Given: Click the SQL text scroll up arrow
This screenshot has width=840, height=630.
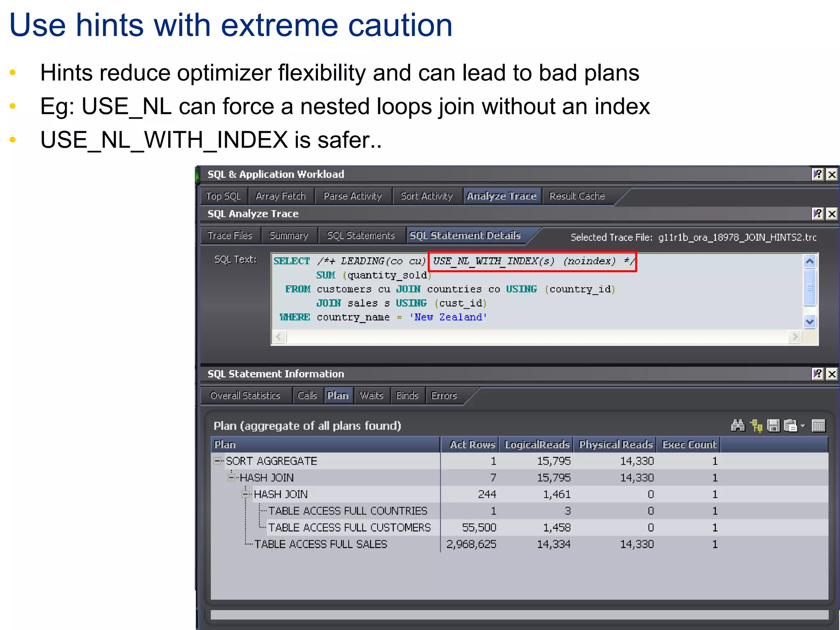Looking at the screenshot, I should pos(810,261).
